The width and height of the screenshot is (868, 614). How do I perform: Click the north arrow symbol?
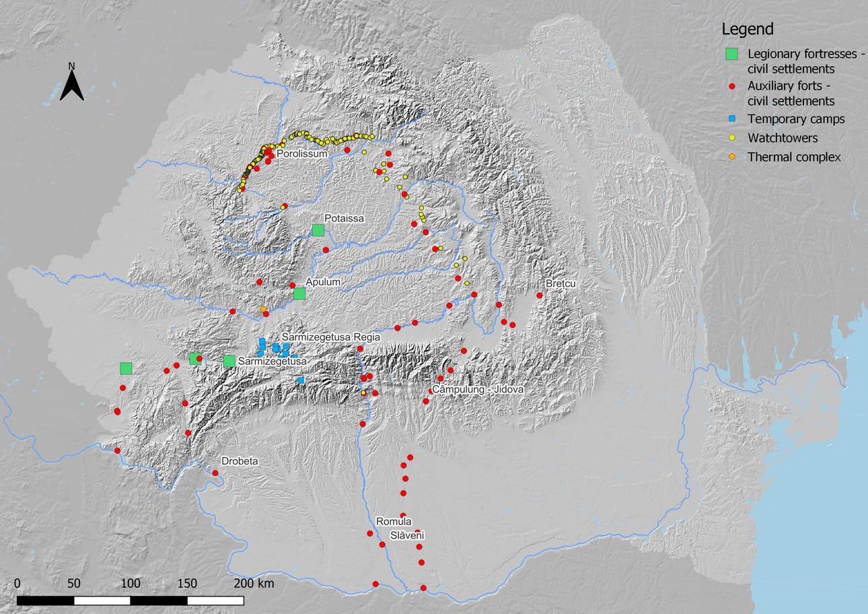72,82
